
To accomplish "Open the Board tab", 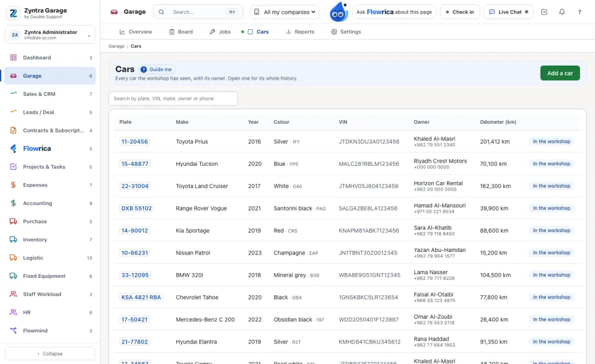I will (x=181, y=32).
